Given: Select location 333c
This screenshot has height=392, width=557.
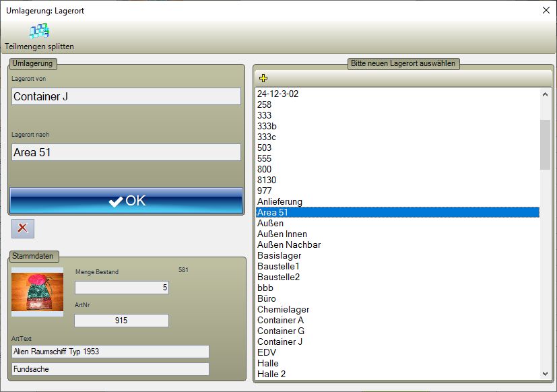Looking at the screenshot, I should click(397, 137).
